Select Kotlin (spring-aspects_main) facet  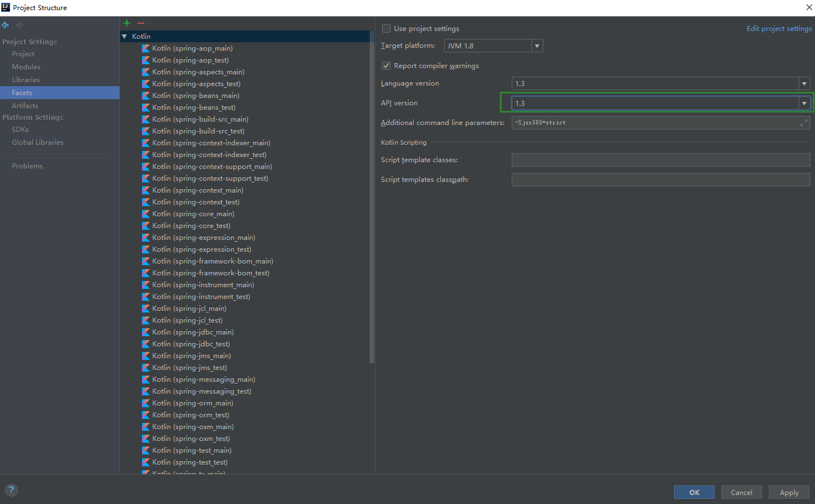198,72
